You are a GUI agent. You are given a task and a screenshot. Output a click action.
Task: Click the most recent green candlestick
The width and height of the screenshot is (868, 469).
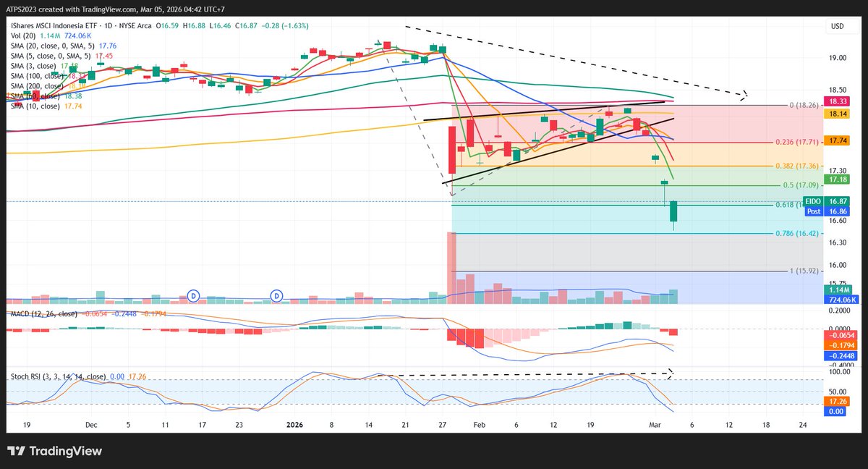(673, 211)
